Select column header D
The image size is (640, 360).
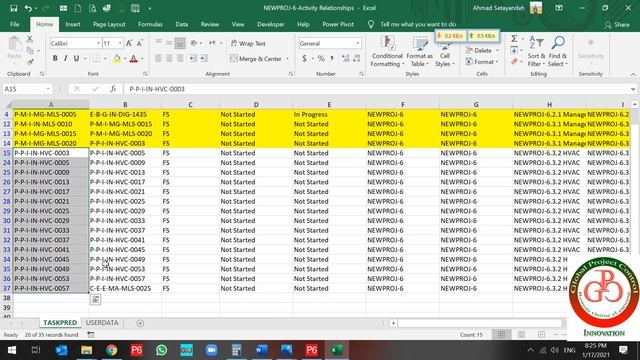256,105
